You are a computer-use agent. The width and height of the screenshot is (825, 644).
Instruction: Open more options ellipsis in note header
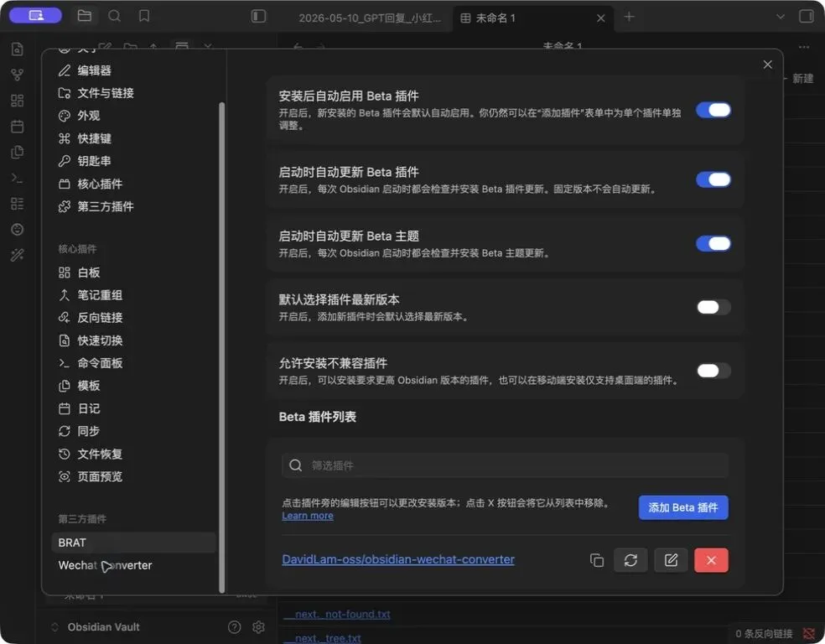[803, 47]
